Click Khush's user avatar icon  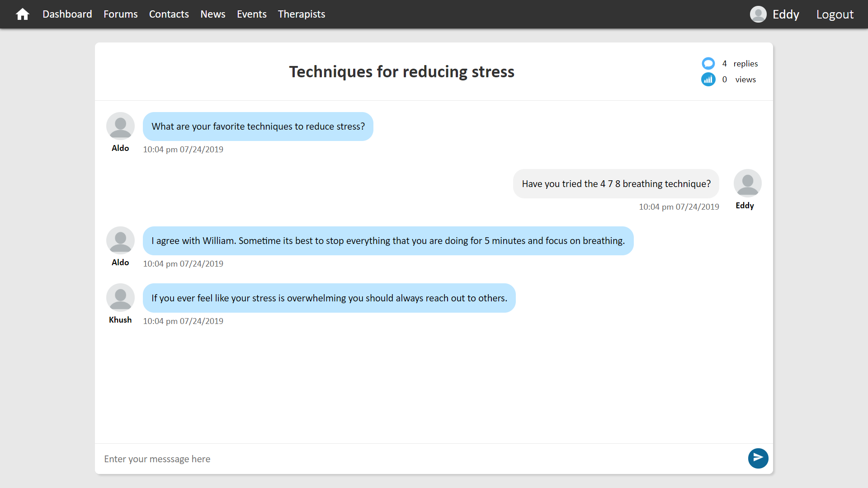pyautogui.click(x=120, y=297)
